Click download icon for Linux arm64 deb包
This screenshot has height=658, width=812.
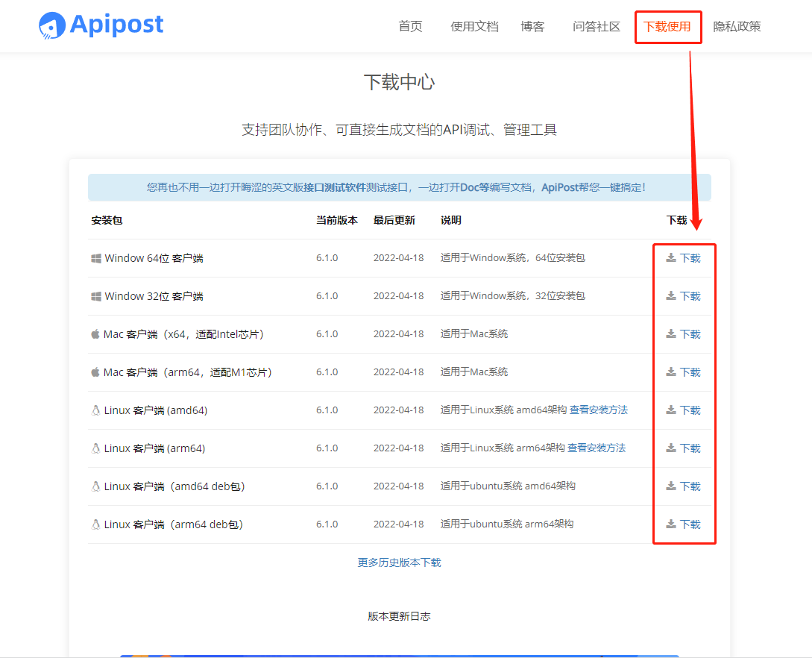coord(670,524)
